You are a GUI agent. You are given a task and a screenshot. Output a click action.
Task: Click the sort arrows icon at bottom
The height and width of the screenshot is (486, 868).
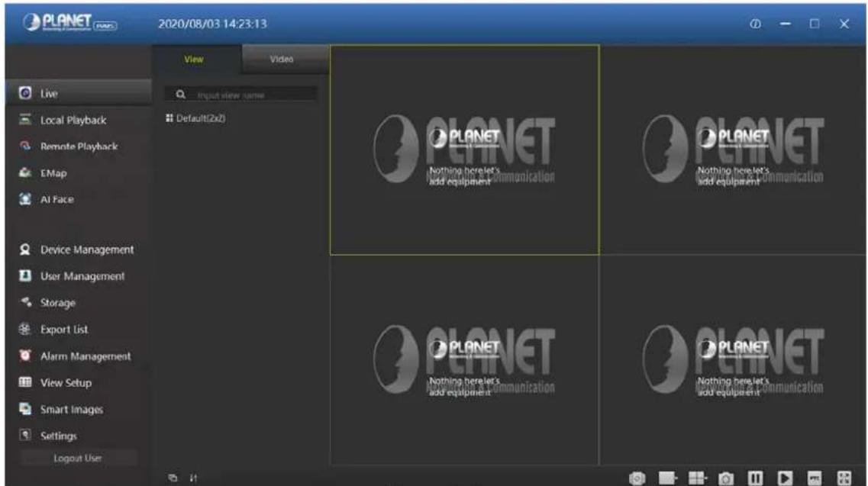193,478
